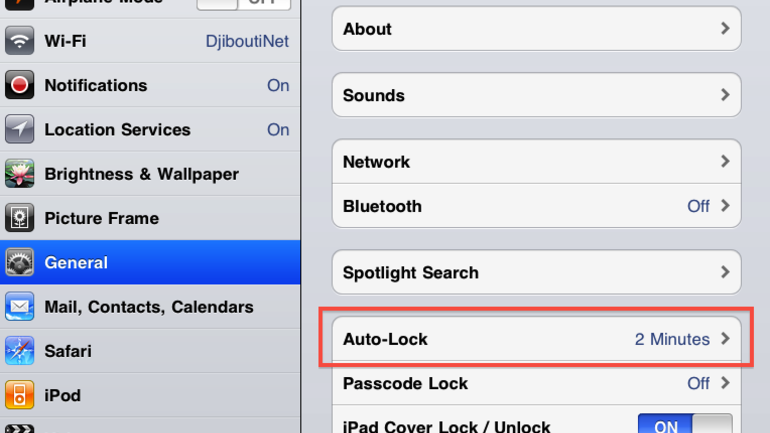
Task: Tap the Safari compass icon
Action: point(19,351)
